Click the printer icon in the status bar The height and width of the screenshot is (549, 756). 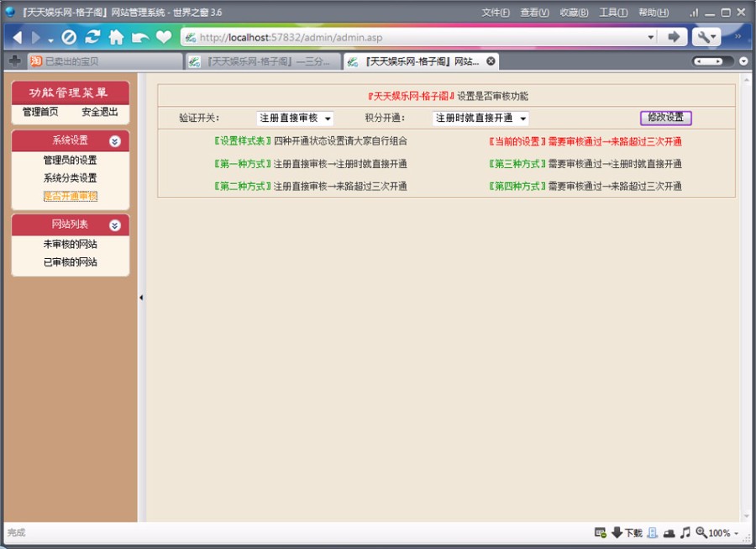[669, 532]
